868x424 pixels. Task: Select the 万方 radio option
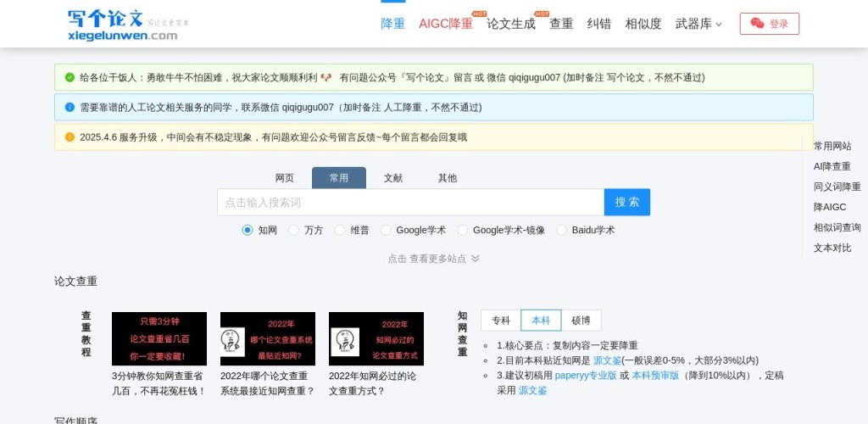click(294, 230)
